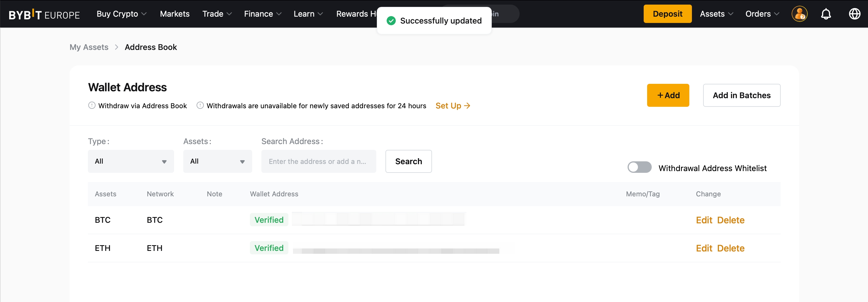Expand the Buy Crypto menu

pos(121,14)
